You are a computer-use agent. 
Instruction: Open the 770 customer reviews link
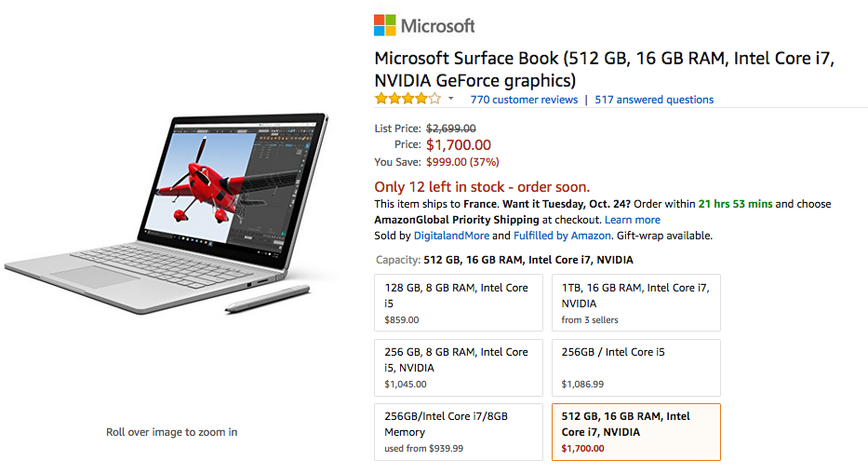(x=524, y=100)
